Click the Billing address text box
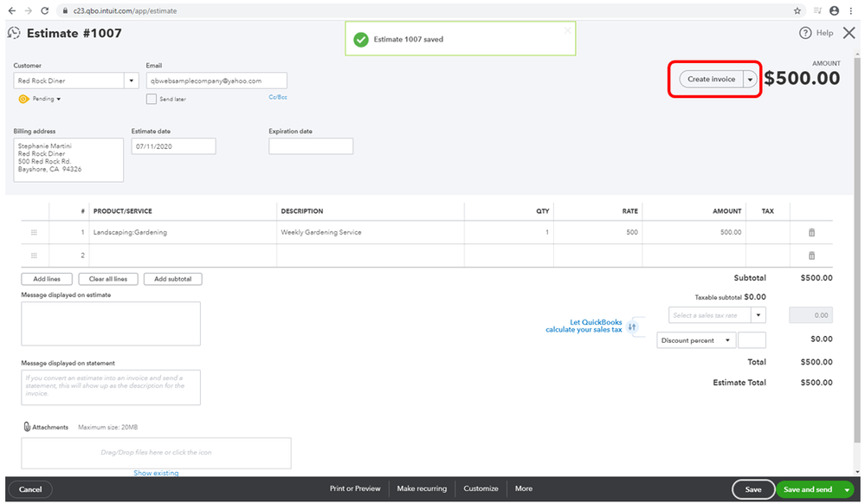Screen dimensions: 865x504 68,160
